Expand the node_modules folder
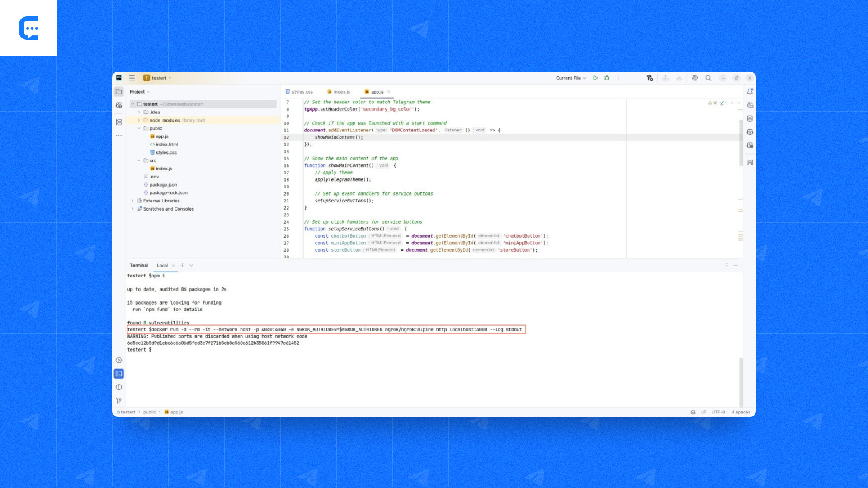 [x=139, y=120]
